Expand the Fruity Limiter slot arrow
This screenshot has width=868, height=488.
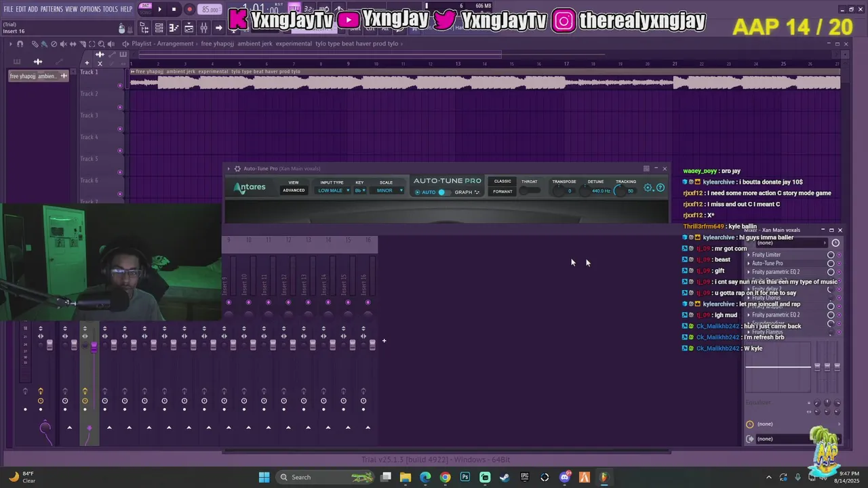[749, 255]
